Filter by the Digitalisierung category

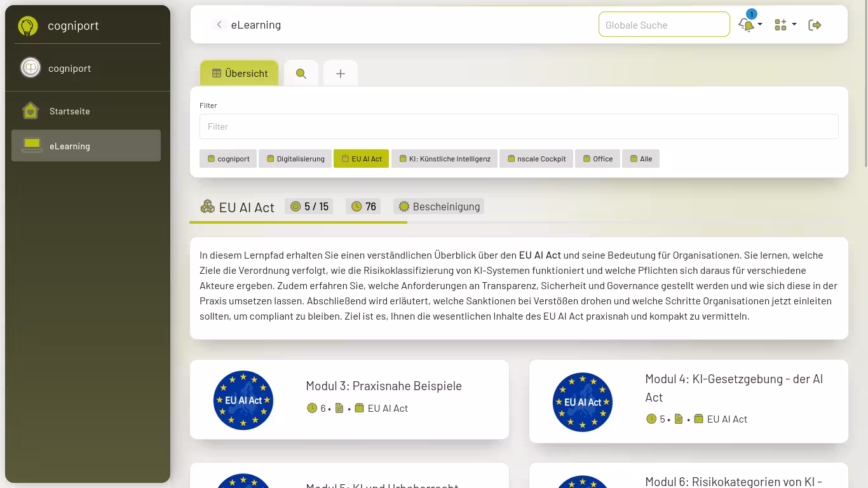point(295,159)
